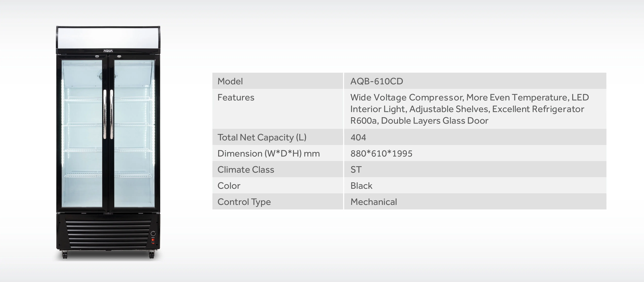Click the Climate Class ST value
The image size is (644, 282).
point(356,170)
